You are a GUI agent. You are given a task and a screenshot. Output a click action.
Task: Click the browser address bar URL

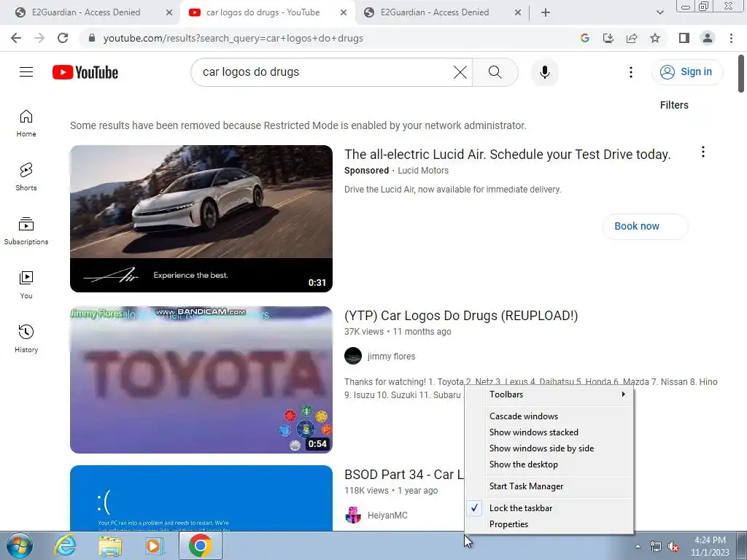pyautogui.click(x=233, y=38)
